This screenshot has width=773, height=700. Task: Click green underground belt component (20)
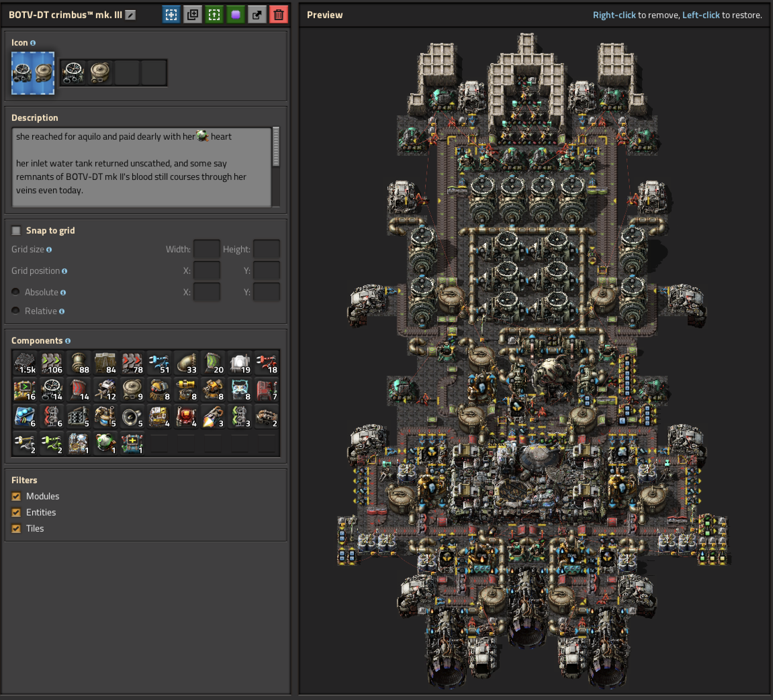click(213, 363)
